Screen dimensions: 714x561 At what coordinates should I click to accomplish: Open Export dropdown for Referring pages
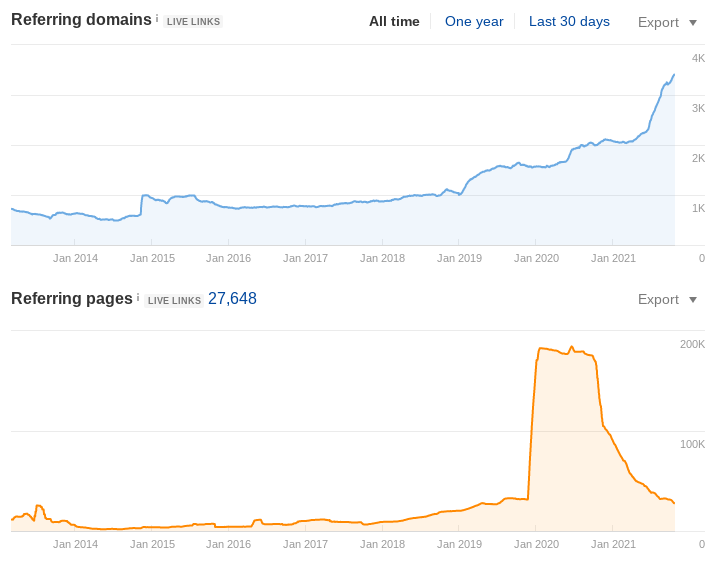click(667, 299)
